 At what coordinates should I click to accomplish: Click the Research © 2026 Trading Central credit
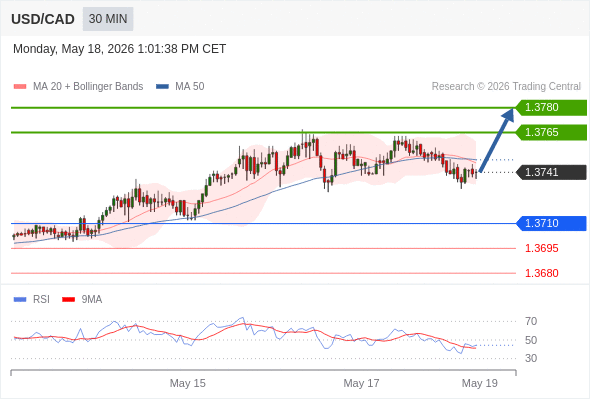(x=506, y=87)
